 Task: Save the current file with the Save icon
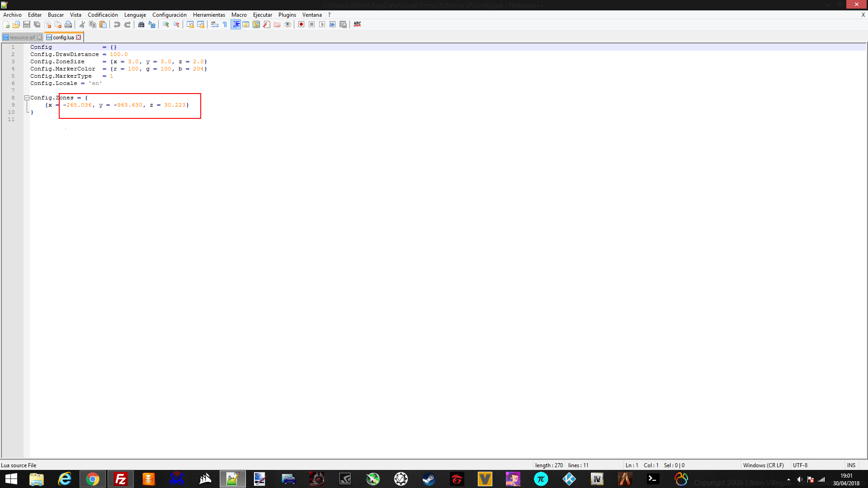click(x=27, y=24)
